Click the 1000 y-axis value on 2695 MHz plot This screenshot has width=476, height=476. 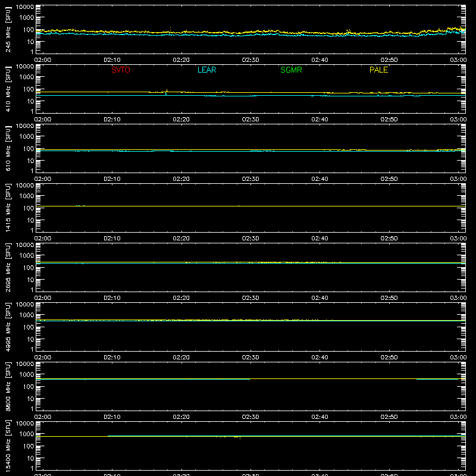[27, 256]
